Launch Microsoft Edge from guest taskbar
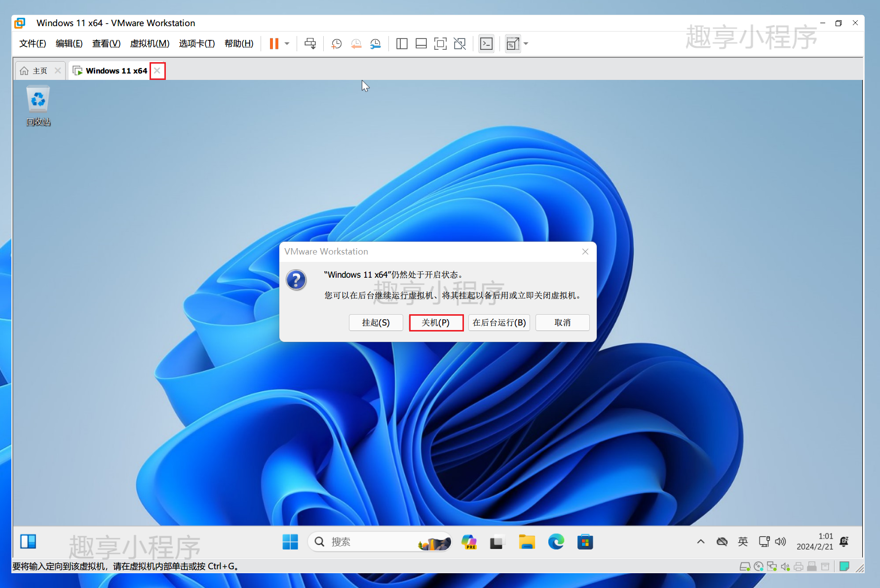880x588 pixels. point(556,542)
